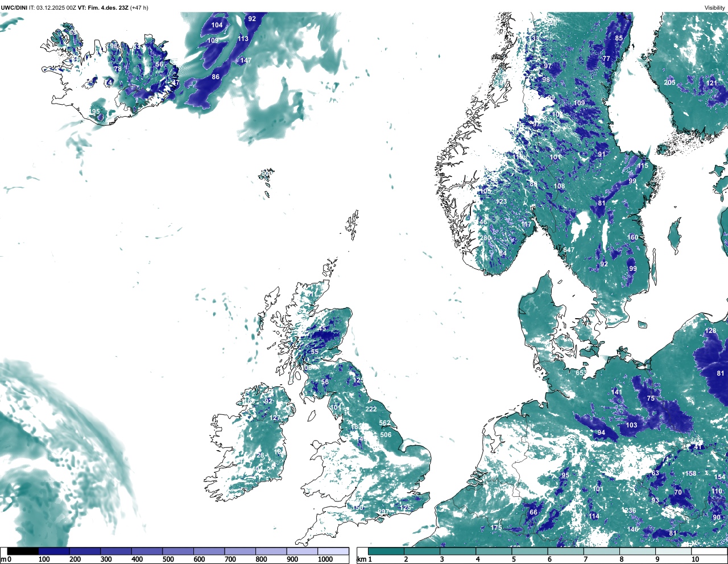Click the 300–400 m legend swatch
The image size is (728, 564).
[x=116, y=551]
